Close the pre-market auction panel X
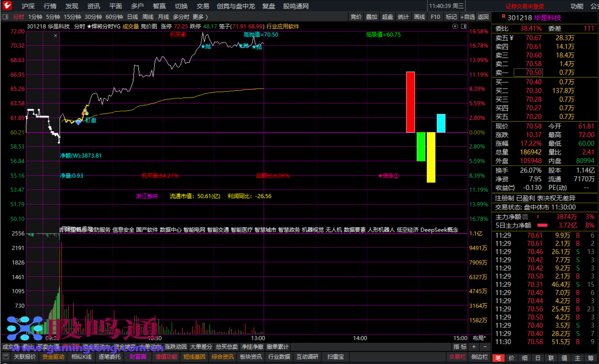 click(55, 36)
